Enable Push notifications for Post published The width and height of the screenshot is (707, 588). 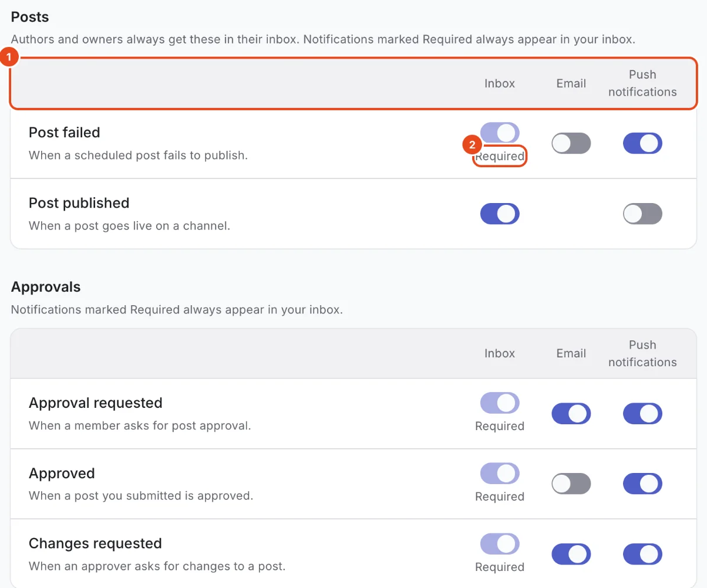pyautogui.click(x=642, y=214)
